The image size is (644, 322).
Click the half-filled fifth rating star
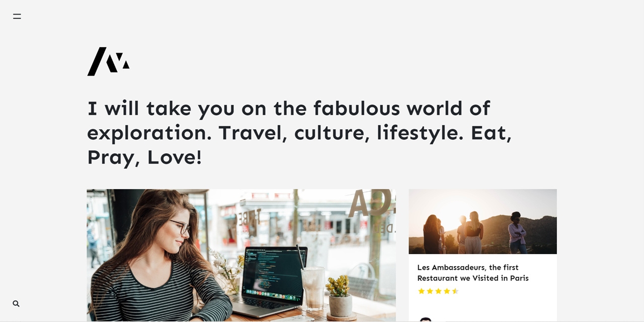(x=455, y=291)
